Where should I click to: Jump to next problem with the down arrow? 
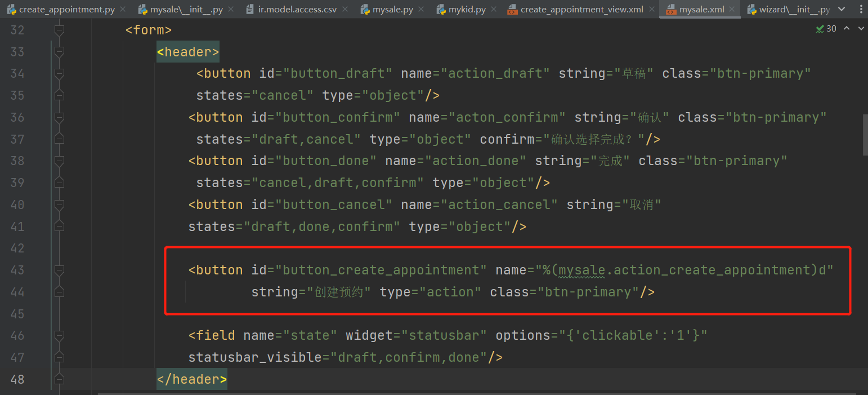tap(861, 28)
